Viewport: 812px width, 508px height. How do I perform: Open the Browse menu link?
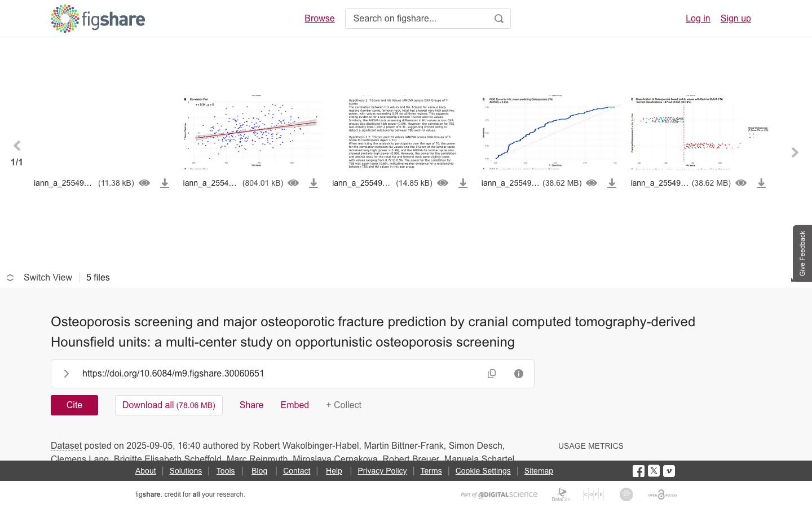[320, 18]
